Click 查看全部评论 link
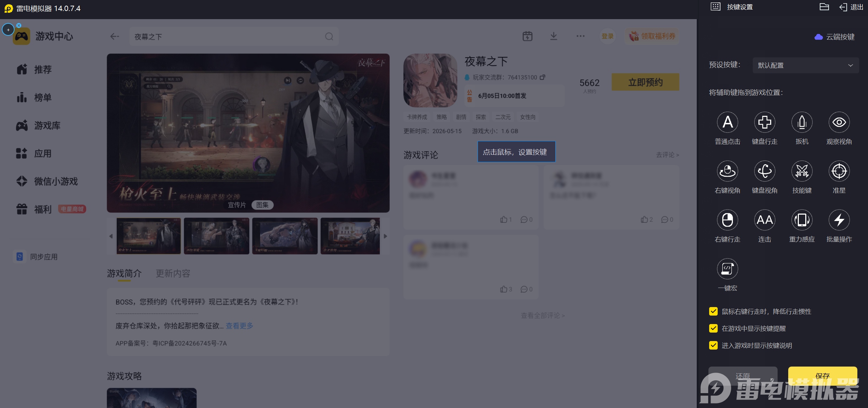Viewport: 868px width, 408px height. 543,315
